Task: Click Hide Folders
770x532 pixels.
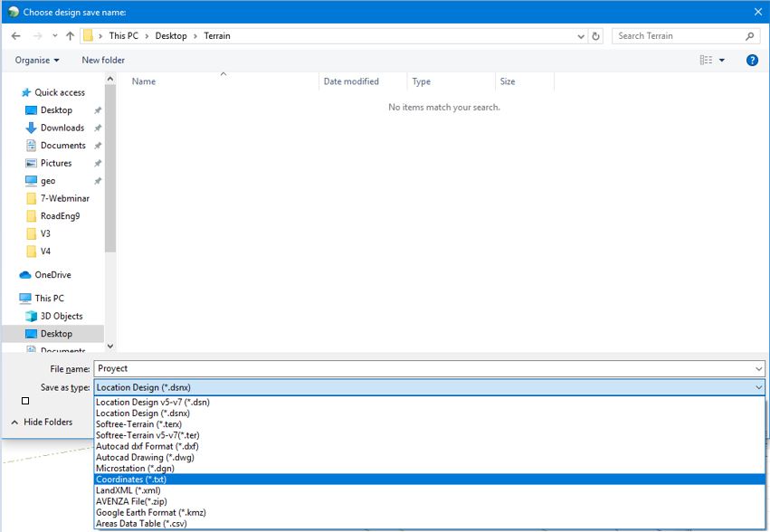Action: tap(42, 422)
